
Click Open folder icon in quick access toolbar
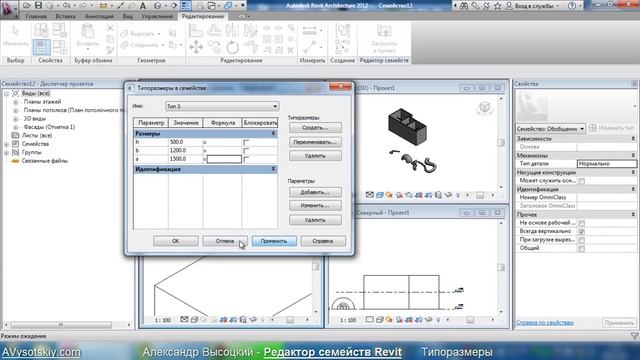[27, 5]
